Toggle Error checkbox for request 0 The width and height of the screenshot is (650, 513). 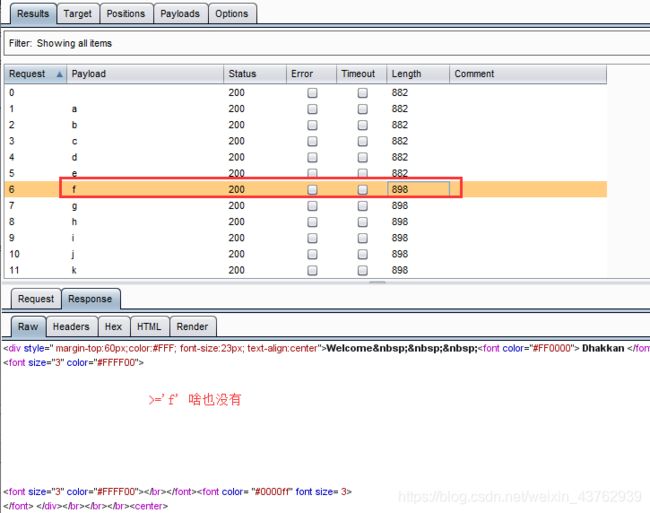[312, 93]
